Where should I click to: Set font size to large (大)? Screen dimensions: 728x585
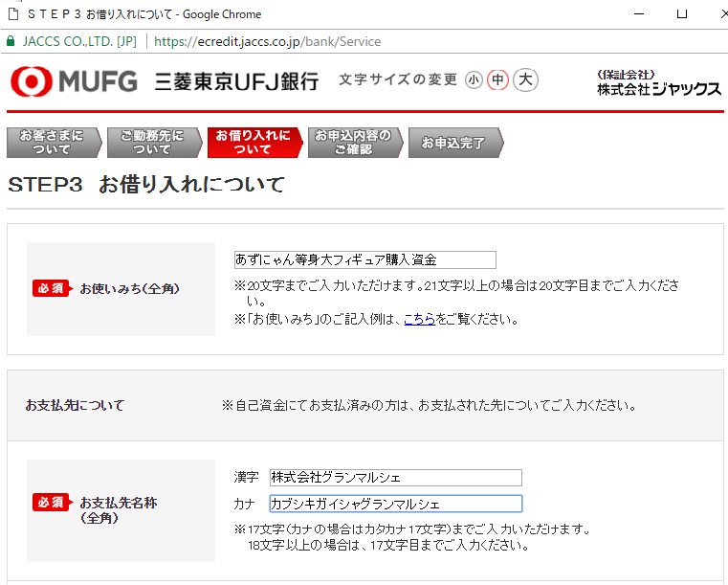(x=524, y=80)
